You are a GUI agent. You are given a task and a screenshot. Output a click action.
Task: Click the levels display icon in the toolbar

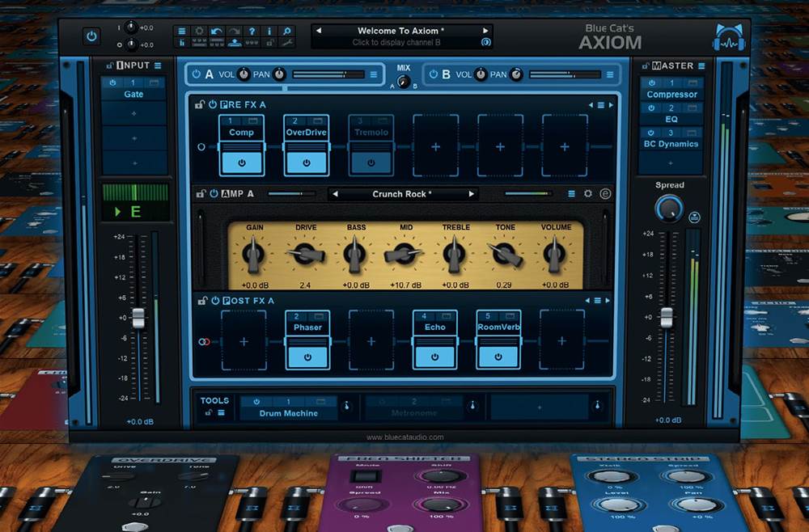181,43
